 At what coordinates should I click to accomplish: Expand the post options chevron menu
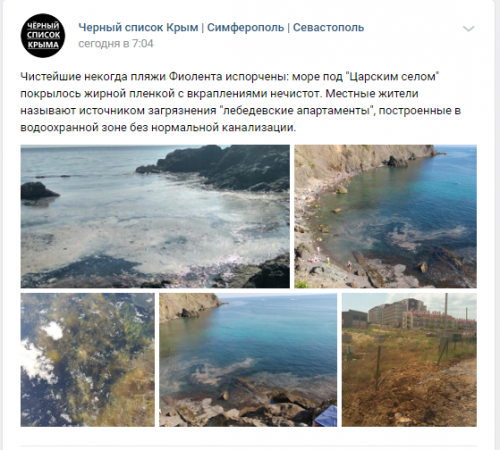coord(468,29)
